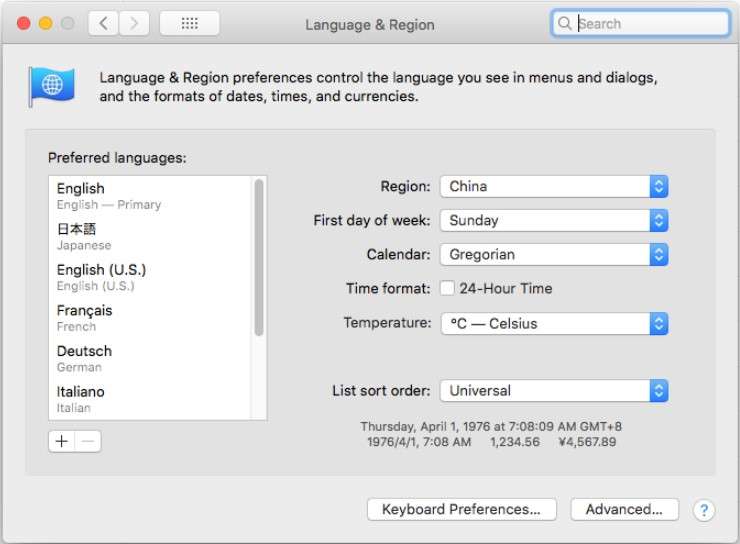Expand the First day of week dropdown
Viewport: 740px width, 544px height.
point(554,220)
